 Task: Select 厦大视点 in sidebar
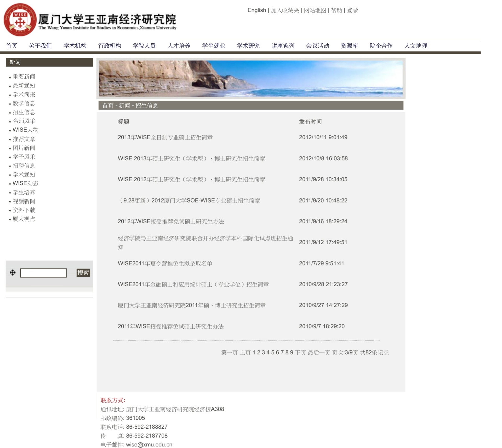pos(24,219)
